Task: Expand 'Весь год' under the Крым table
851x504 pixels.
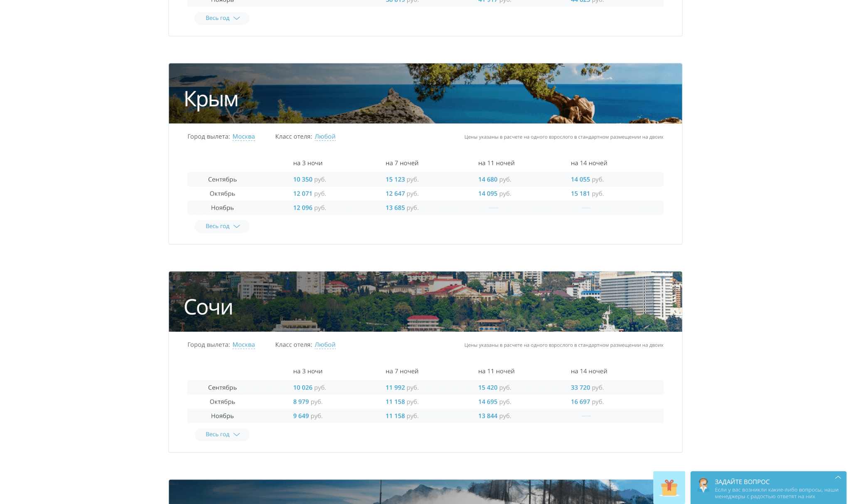Action: point(222,226)
